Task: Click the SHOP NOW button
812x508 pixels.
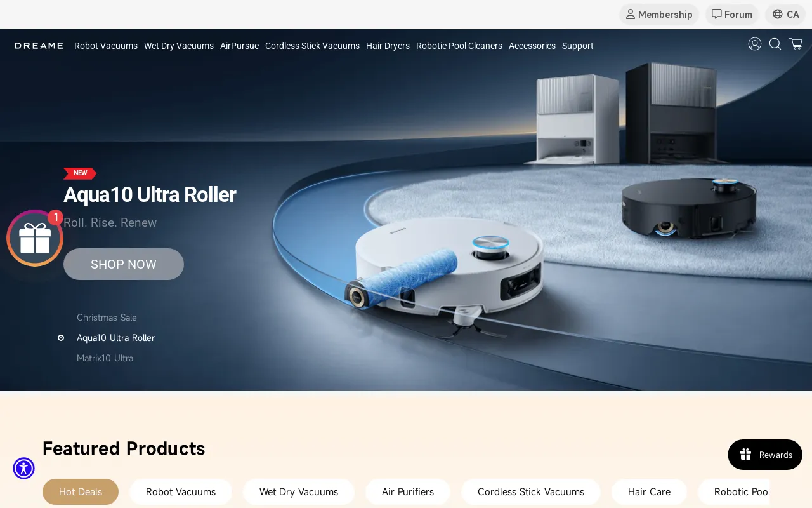Action: pyautogui.click(x=123, y=264)
